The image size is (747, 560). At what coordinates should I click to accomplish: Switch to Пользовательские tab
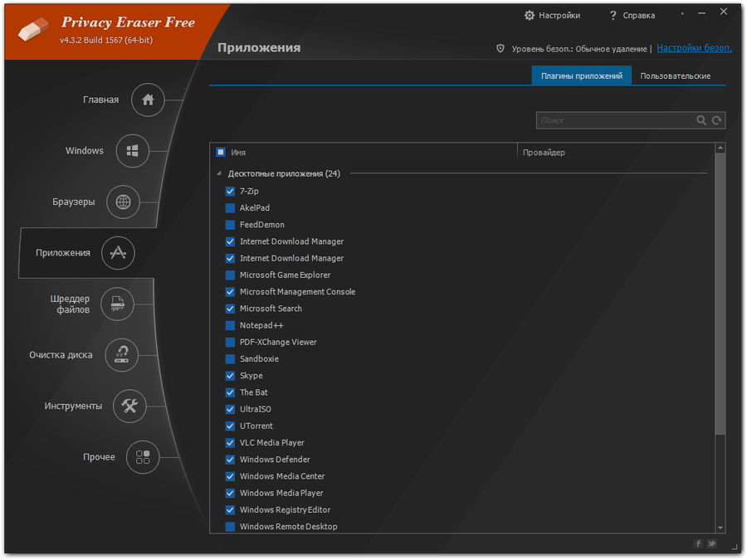click(675, 75)
